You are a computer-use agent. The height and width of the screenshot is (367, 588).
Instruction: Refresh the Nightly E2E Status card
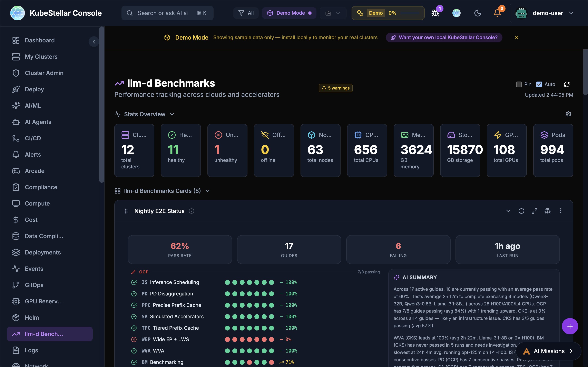pyautogui.click(x=522, y=211)
